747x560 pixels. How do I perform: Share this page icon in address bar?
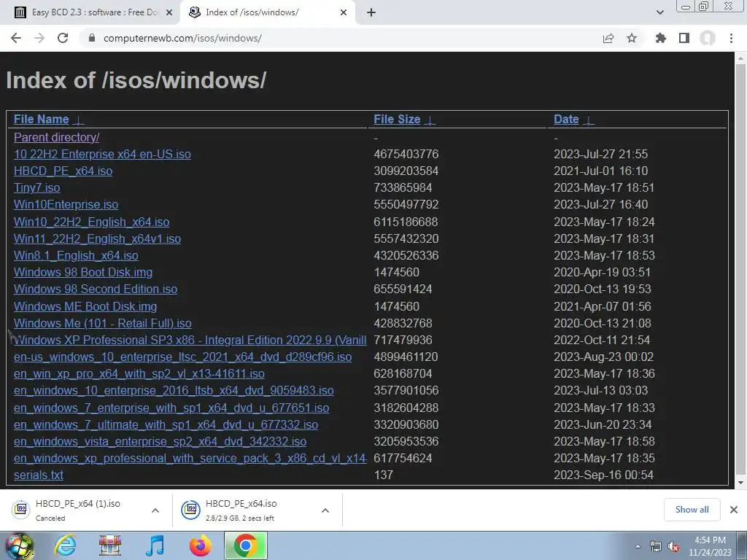pyautogui.click(x=608, y=38)
